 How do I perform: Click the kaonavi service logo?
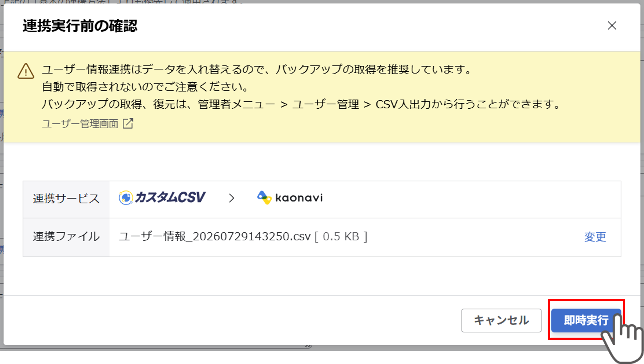[x=290, y=198]
